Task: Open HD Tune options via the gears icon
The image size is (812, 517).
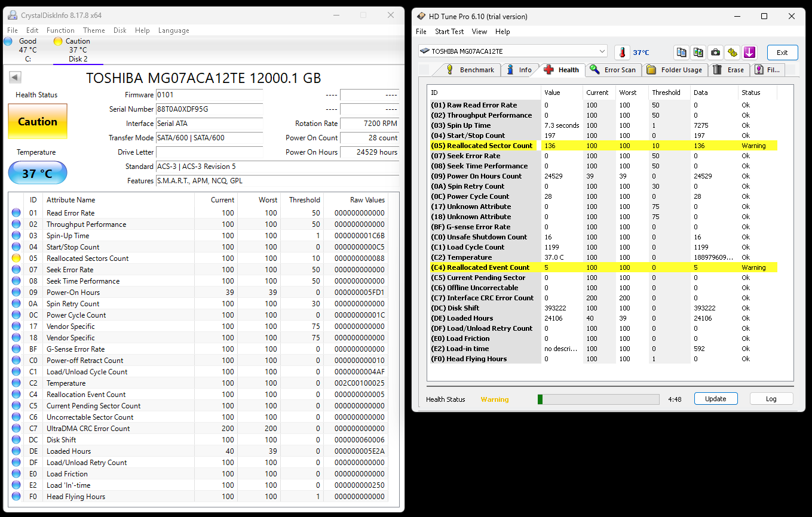Action: (733, 53)
